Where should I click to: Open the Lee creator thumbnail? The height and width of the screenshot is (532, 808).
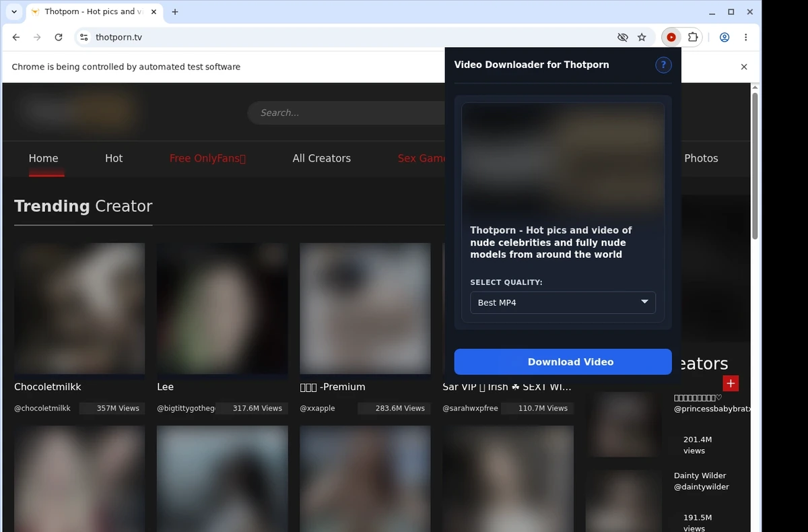pos(222,308)
